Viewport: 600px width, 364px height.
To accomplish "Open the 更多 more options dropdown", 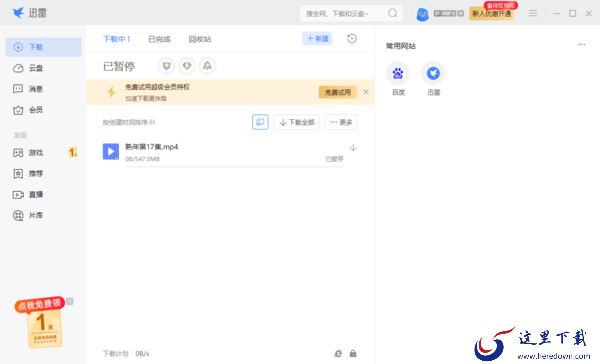I will [x=341, y=122].
